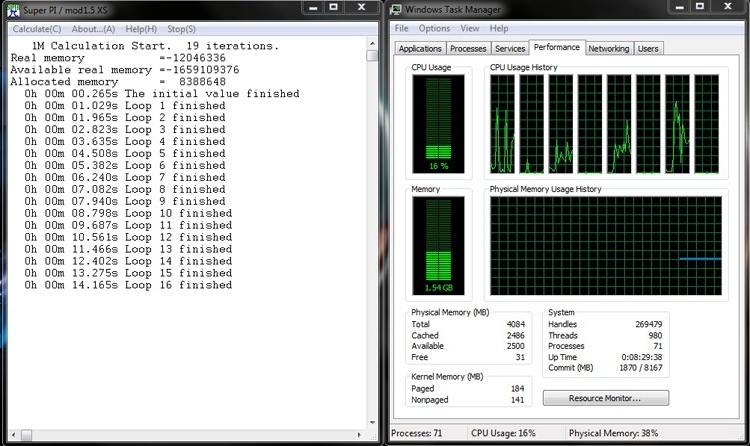This screenshot has width=750, height=446.
Task: Click the Windows Task Manager title bar icon
Action: (397, 9)
